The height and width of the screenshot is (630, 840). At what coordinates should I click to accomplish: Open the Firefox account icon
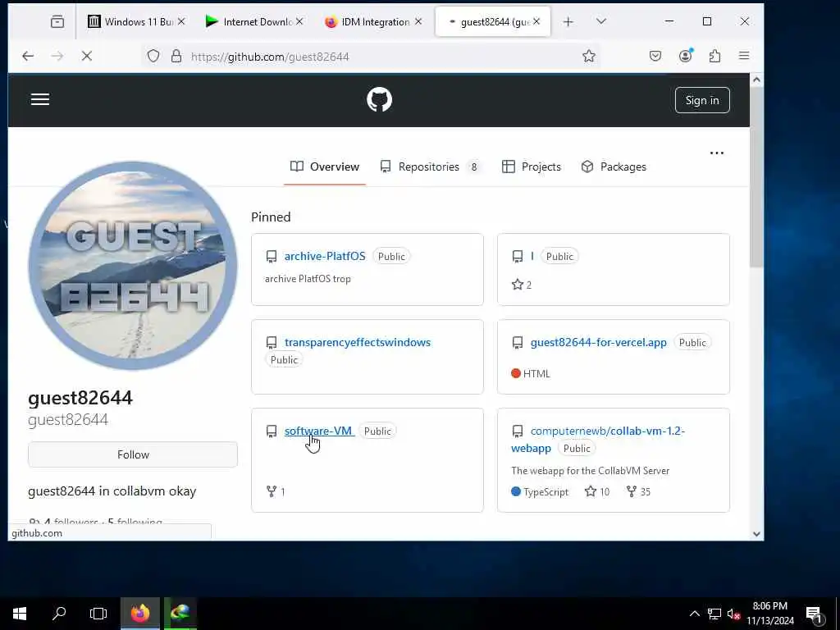pyautogui.click(x=685, y=56)
